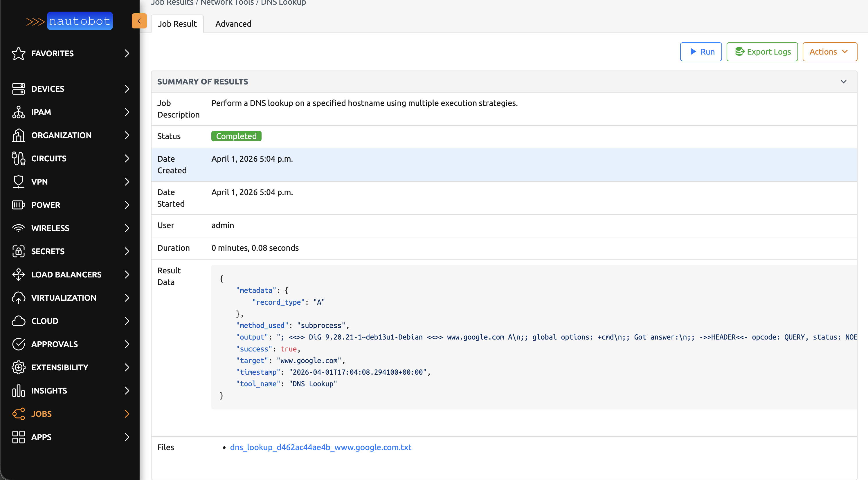Click the Wireless wifi icon
868x480 pixels.
point(18,228)
